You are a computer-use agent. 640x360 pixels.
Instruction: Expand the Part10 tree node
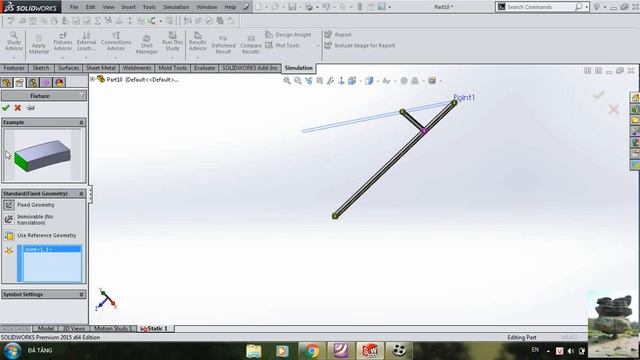click(93, 79)
